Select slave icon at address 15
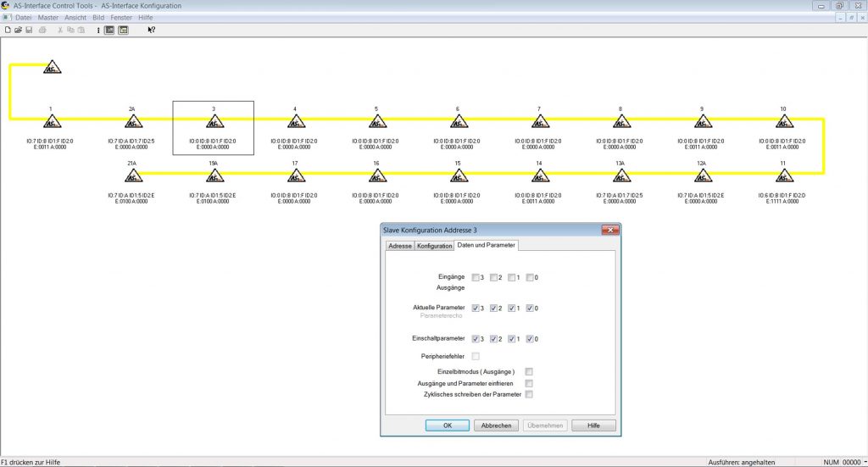Screen dimensions: 868x467 point(458,176)
